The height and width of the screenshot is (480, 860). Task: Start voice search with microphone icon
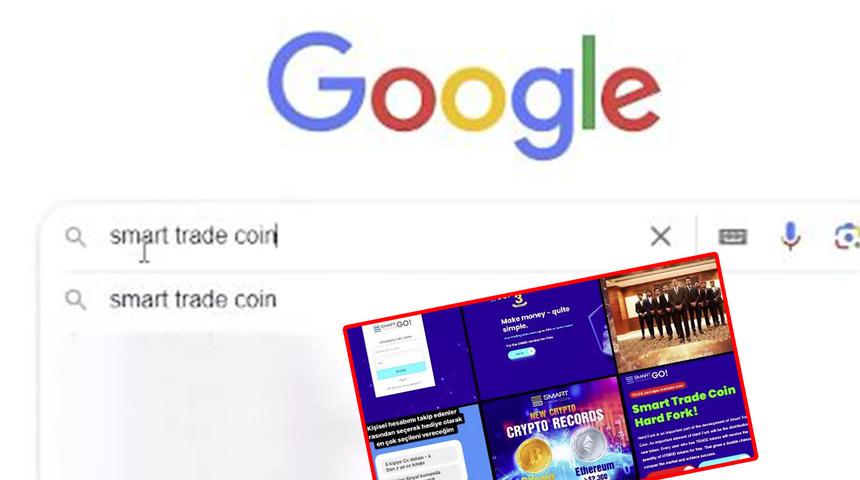click(790, 236)
